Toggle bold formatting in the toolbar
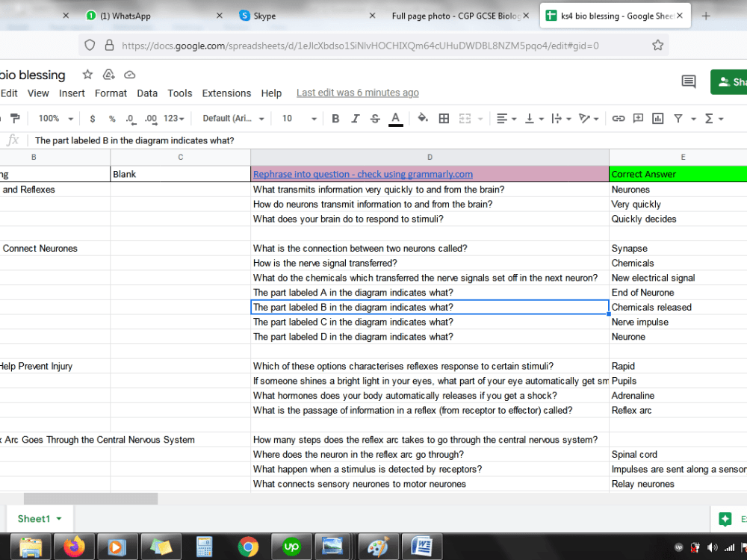This screenshot has width=747, height=560. point(335,118)
